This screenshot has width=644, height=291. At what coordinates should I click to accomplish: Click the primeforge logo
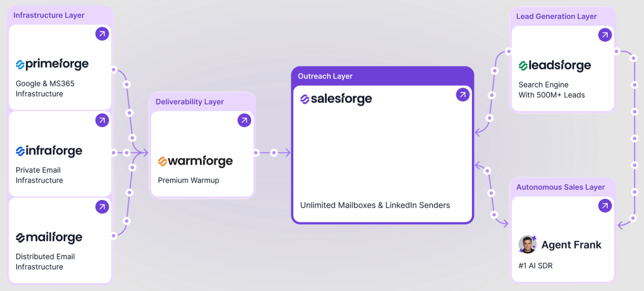tap(52, 64)
